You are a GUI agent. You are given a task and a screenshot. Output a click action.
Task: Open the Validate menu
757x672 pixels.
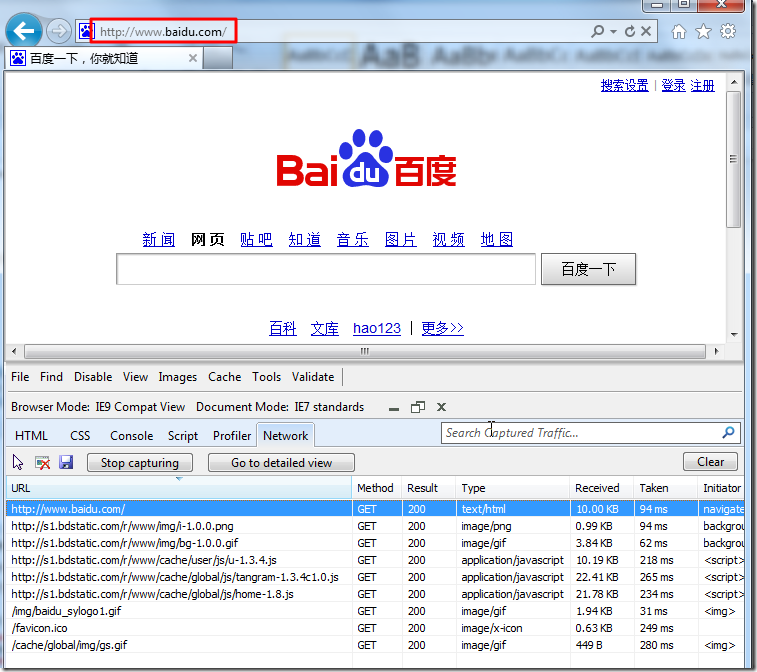click(313, 377)
